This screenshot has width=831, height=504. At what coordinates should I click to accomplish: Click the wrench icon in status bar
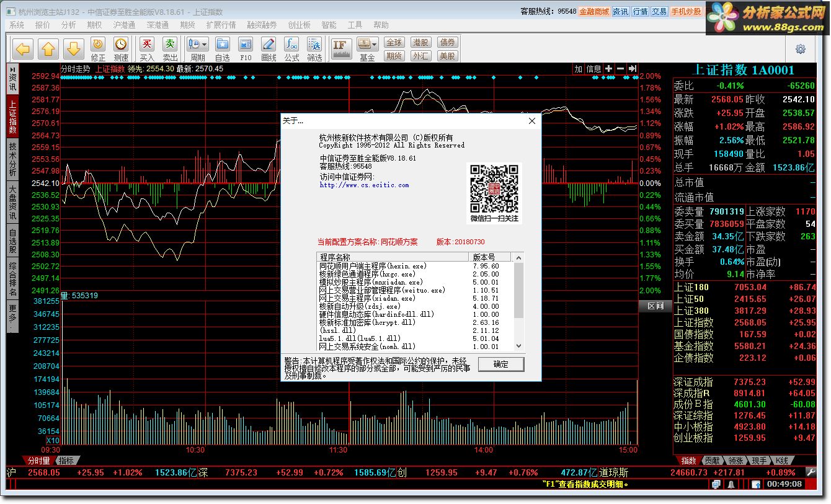click(810, 472)
